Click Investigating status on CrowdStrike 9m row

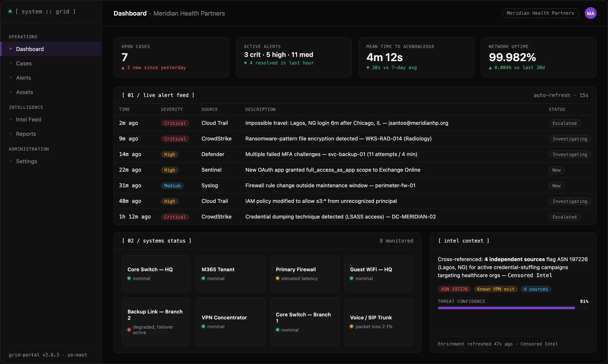(570, 139)
